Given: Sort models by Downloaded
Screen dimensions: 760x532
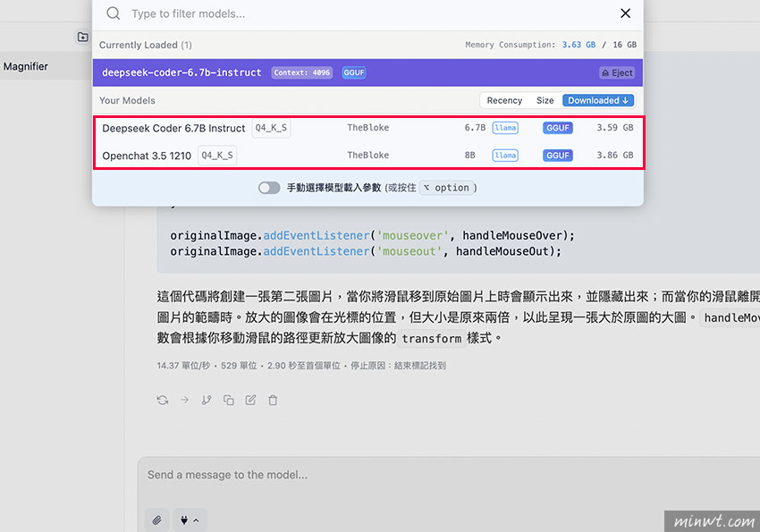Looking at the screenshot, I should point(598,100).
